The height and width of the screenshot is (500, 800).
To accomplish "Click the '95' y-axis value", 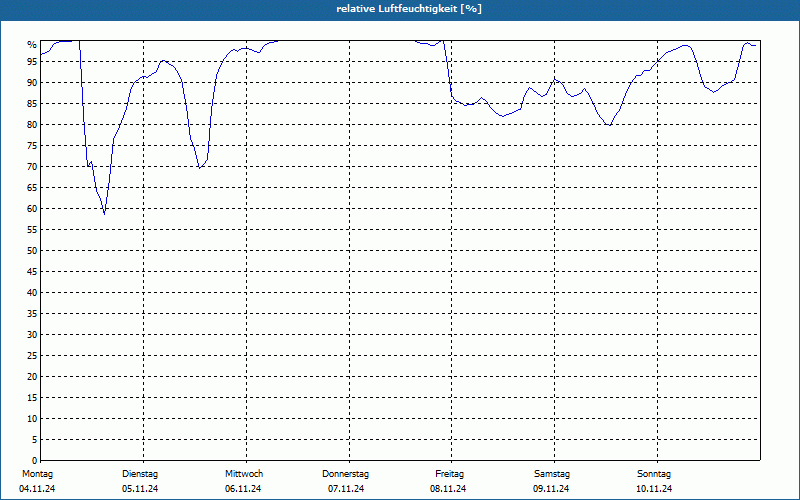I will pos(32,62).
